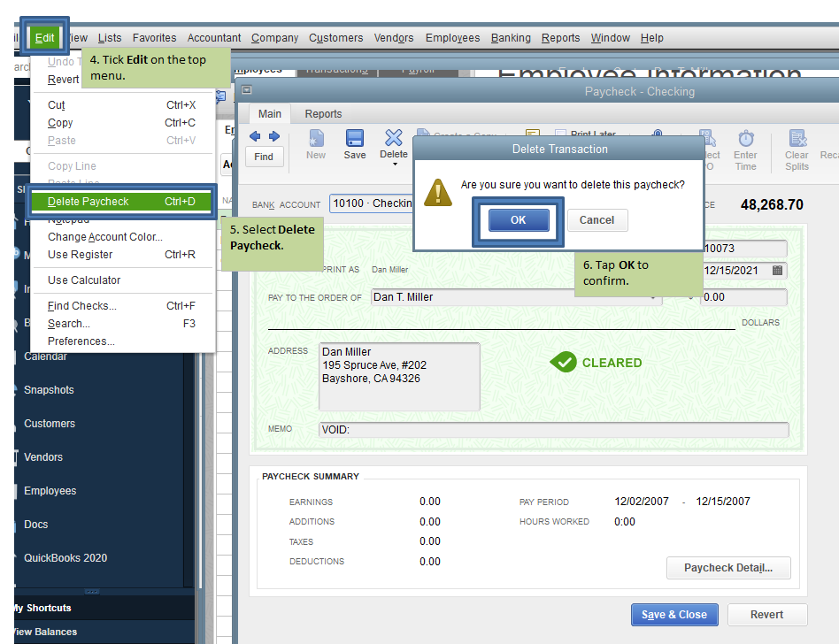839x644 pixels.
Task: Open the Lists menu
Action: pyautogui.click(x=110, y=37)
